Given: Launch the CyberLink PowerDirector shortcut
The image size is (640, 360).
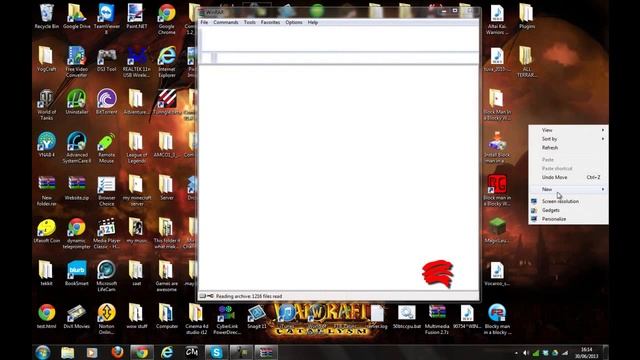Looking at the screenshot, I should (227, 319).
